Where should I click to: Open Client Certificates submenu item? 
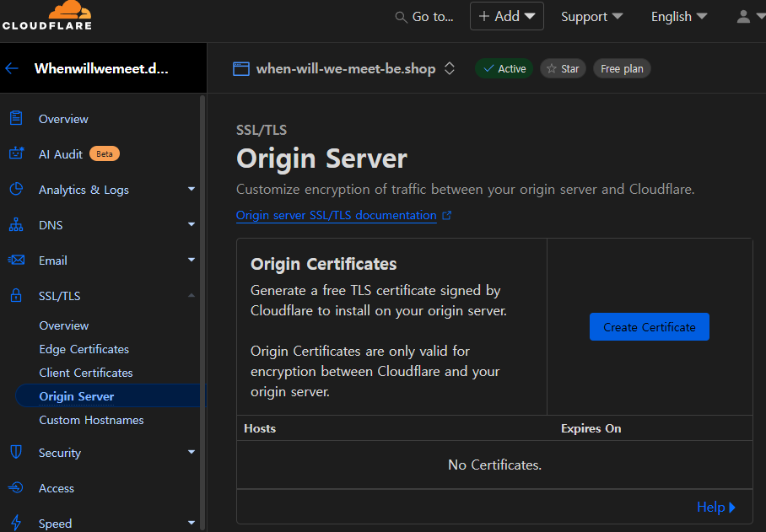pos(86,373)
